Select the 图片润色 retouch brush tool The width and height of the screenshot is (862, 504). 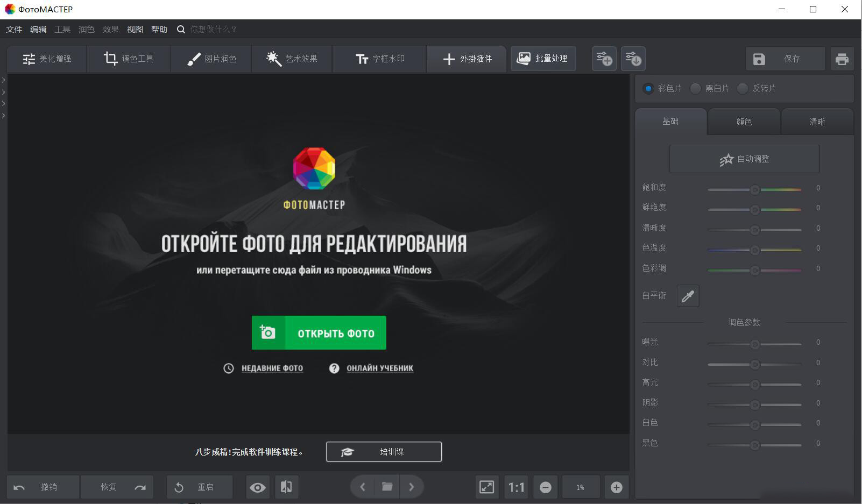(210, 59)
